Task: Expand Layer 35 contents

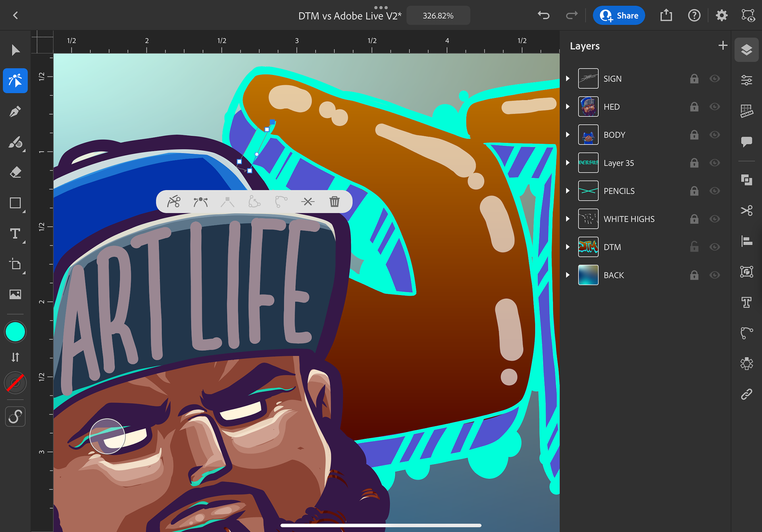Action: click(568, 163)
